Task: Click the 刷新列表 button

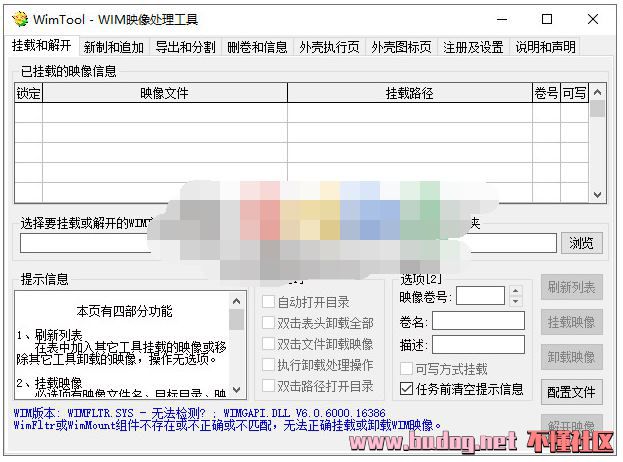Action: coord(572,287)
